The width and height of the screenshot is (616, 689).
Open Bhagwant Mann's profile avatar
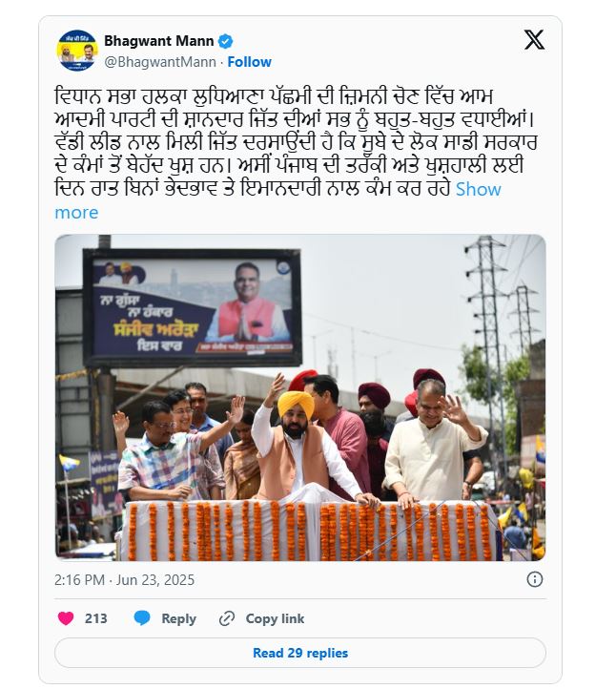[77, 50]
